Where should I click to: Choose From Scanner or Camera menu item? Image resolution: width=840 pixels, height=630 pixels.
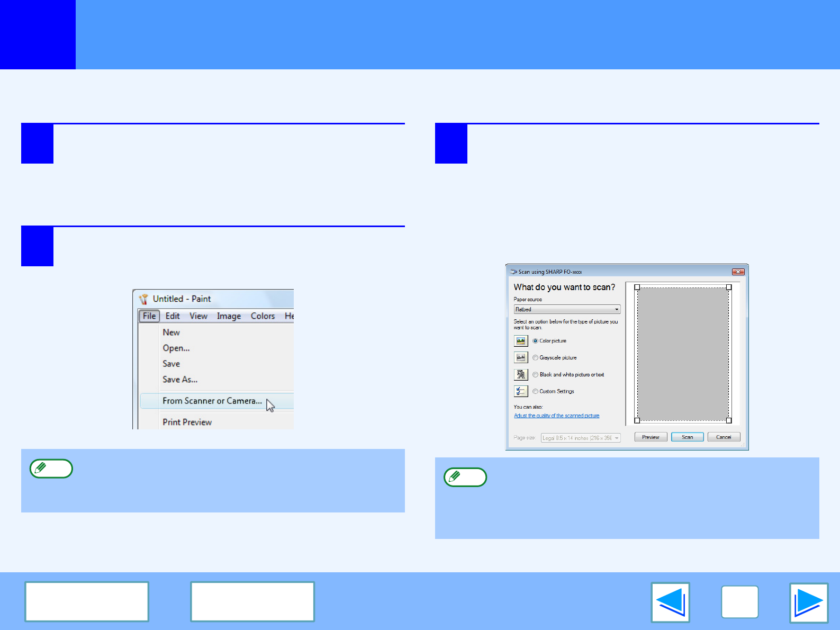point(212,401)
